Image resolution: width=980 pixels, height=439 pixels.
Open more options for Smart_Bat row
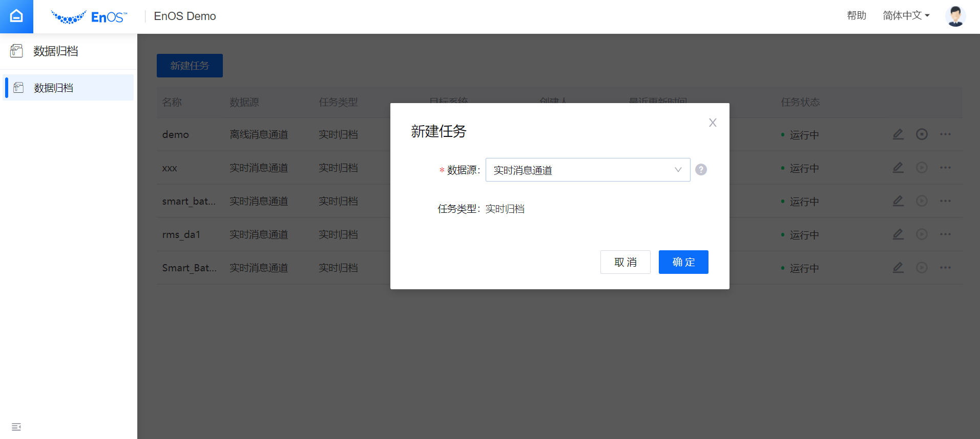[945, 268]
